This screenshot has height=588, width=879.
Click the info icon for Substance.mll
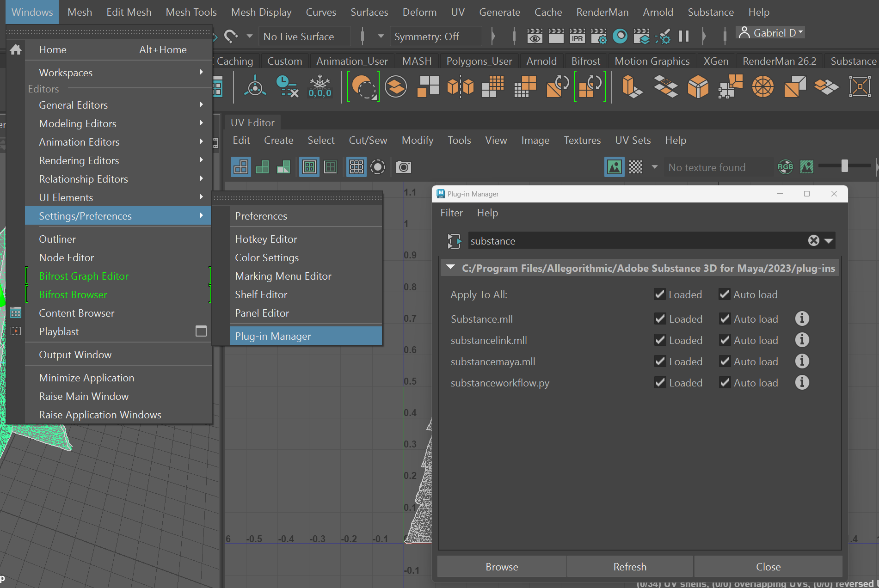pyautogui.click(x=802, y=318)
